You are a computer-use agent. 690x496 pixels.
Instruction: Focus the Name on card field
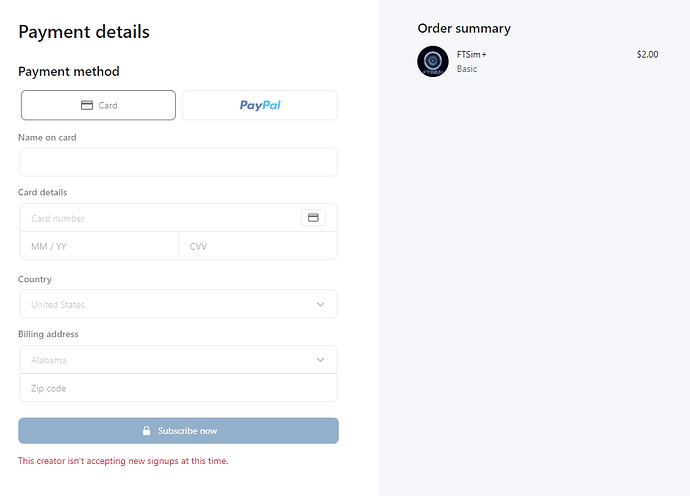(178, 162)
